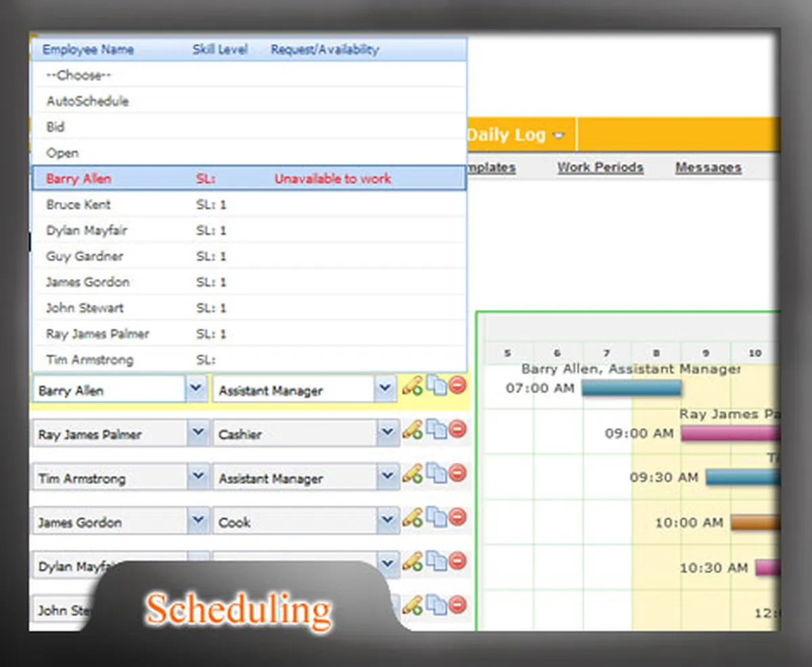Pick James Gordon from the dropdown list
Viewport: 812px width, 667px height.
(x=250, y=282)
